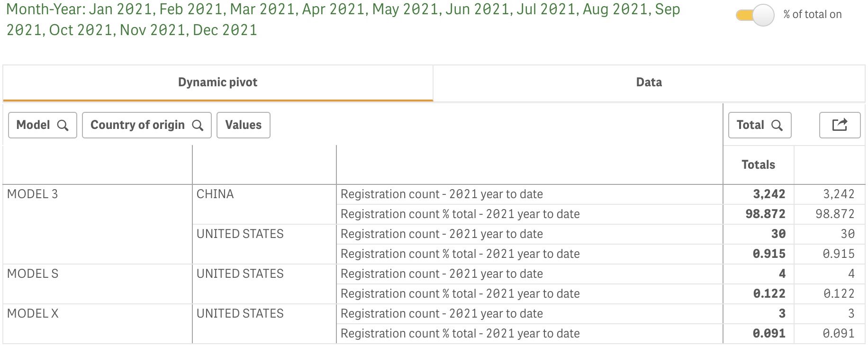This screenshot has height=347, width=868.
Task: Click the Month-Year selection text
Action: 343,19
